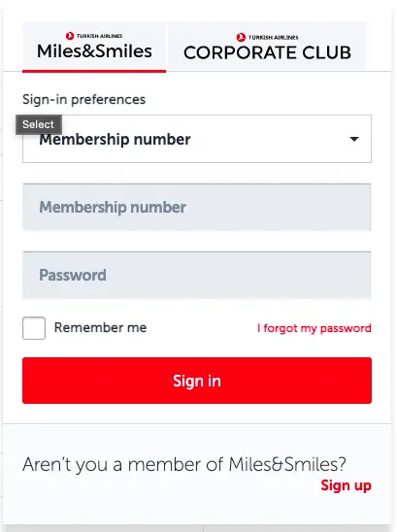This screenshot has width=397, height=532.
Task: Tick the Remember me checkbox
Action: pyautogui.click(x=34, y=328)
